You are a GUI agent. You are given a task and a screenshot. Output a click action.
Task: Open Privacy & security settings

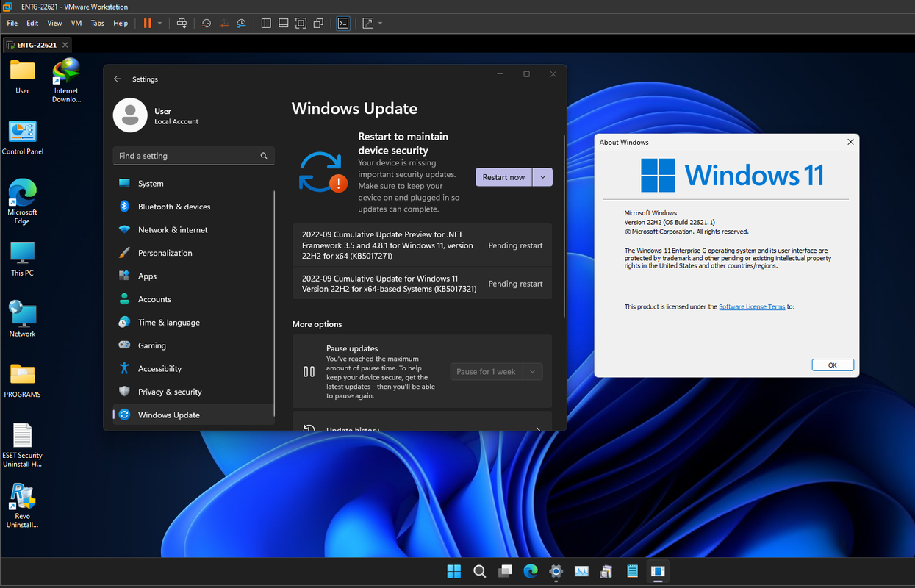(x=194, y=392)
